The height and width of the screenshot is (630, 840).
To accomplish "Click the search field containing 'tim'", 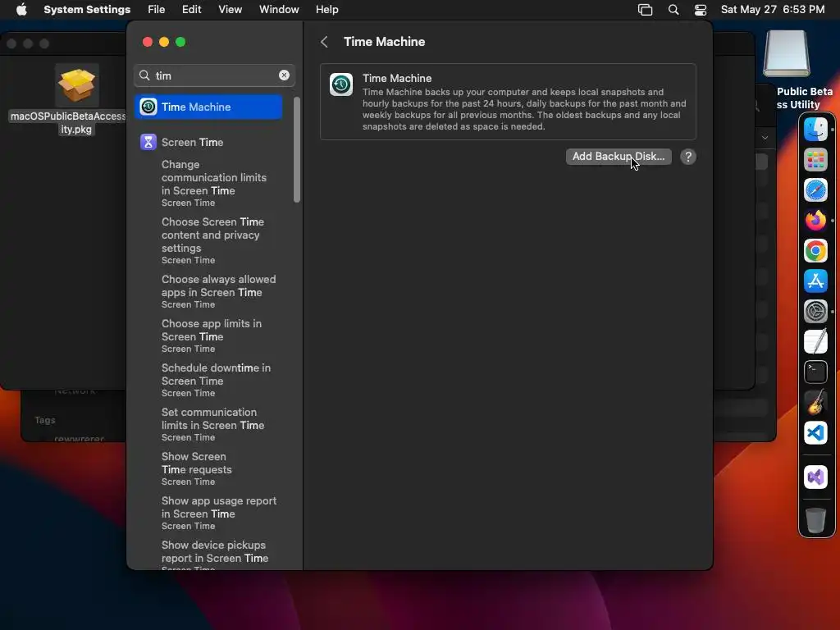I will 214,75.
